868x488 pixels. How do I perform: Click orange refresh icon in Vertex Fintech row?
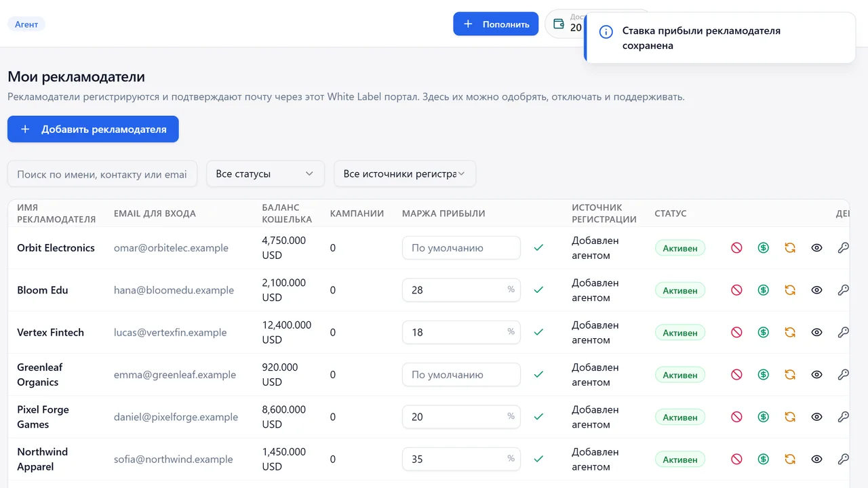790,333
